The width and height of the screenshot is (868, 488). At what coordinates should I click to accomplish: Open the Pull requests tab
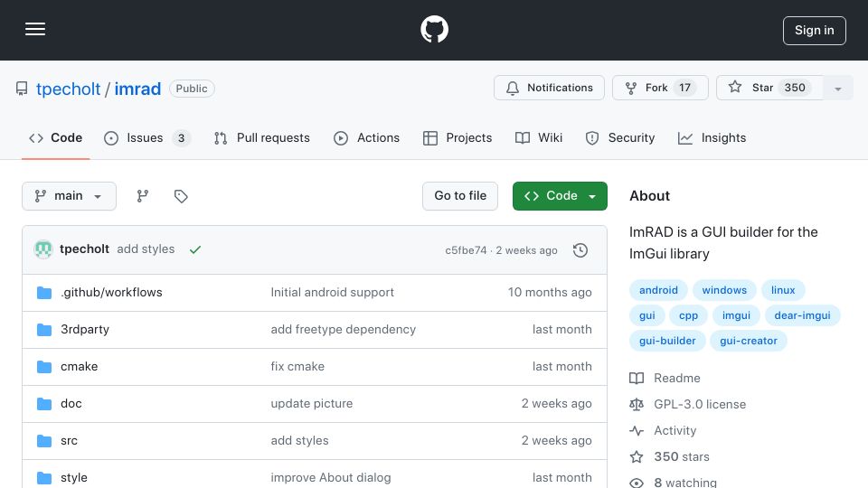click(x=262, y=137)
